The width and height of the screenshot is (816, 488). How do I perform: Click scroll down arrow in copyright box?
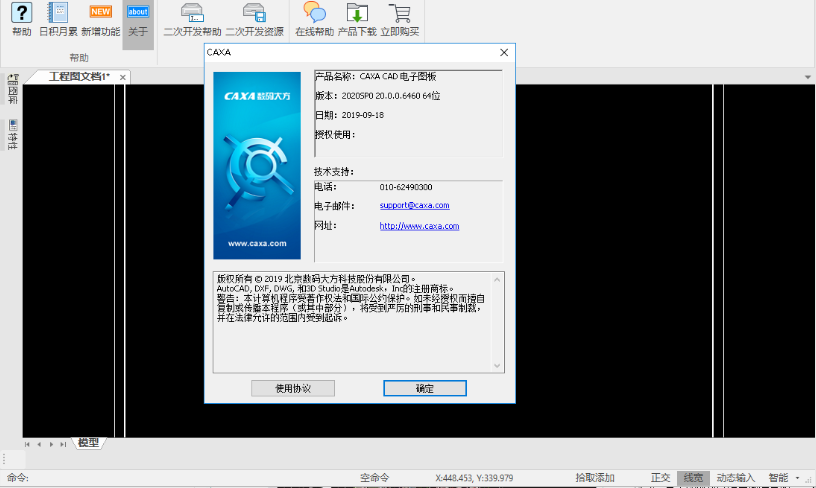(x=497, y=366)
